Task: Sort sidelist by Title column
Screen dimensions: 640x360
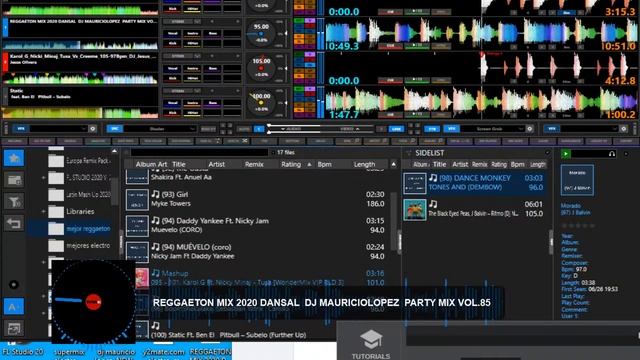Action: tap(440, 164)
